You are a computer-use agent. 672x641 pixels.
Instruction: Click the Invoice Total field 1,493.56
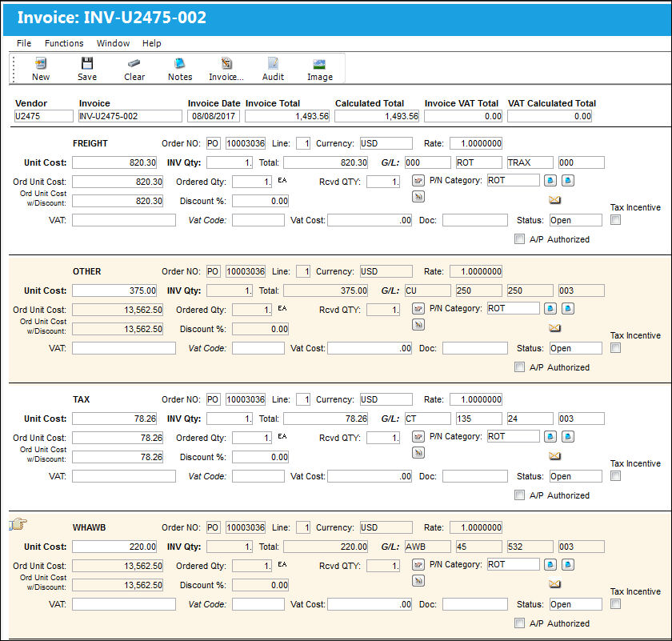[287, 116]
